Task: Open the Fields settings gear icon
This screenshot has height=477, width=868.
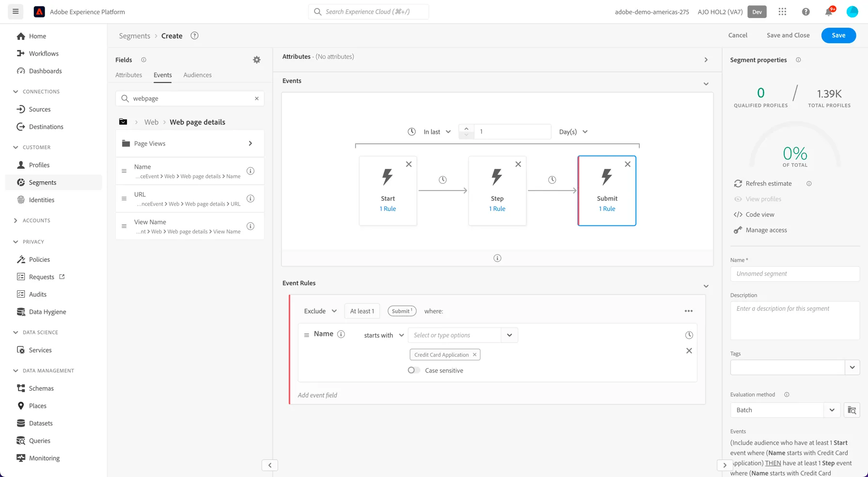Action: coord(257,60)
